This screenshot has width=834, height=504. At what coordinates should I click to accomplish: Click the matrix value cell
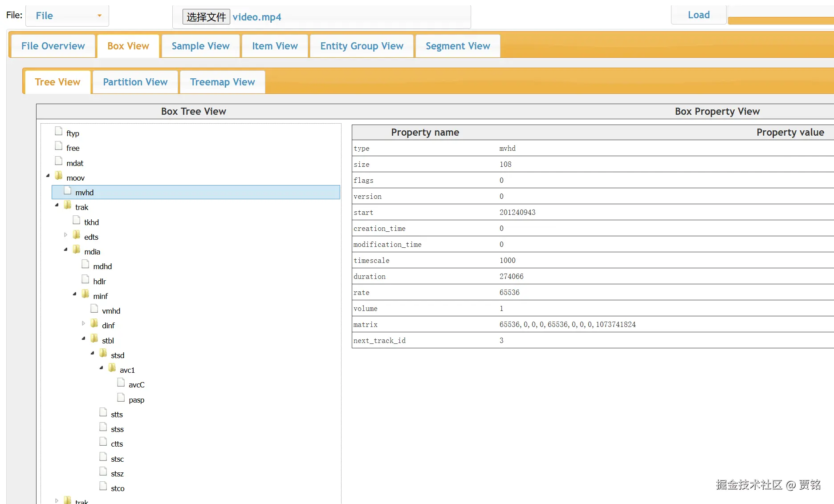pos(568,325)
